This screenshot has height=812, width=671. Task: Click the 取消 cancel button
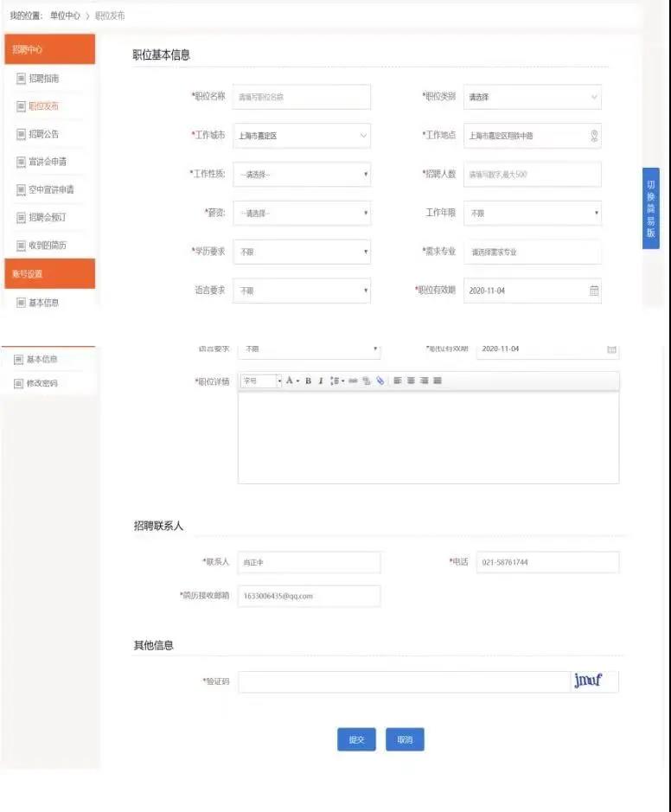(405, 740)
